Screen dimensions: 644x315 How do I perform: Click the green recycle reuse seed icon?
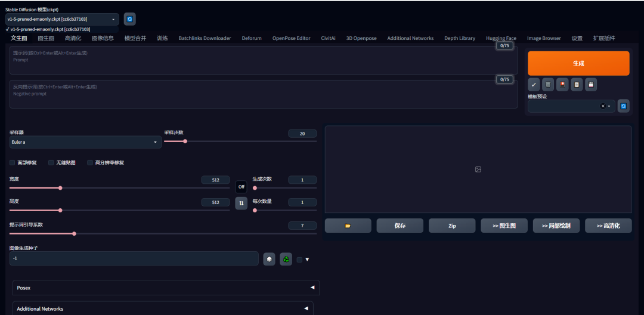286,259
